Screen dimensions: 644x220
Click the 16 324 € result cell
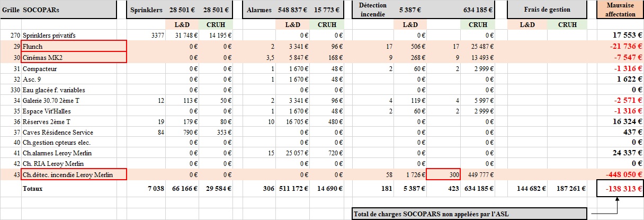[620, 122]
